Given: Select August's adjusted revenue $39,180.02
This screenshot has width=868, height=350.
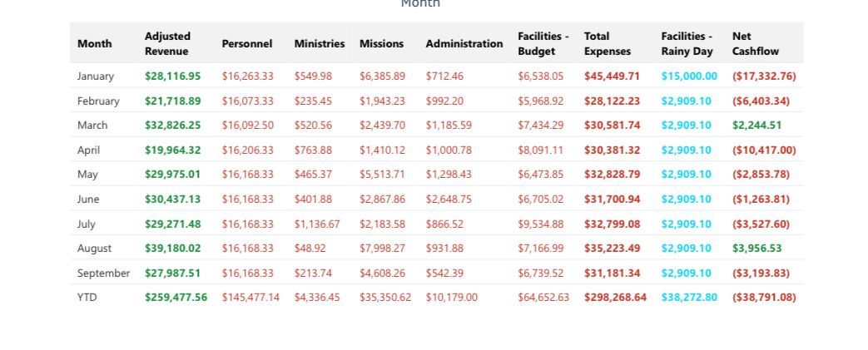Looking at the screenshot, I should [x=172, y=248].
